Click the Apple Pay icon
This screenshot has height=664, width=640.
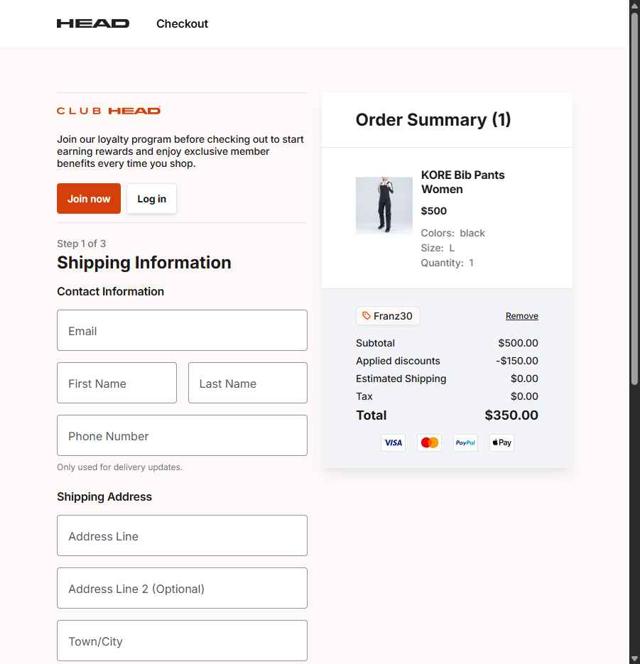(502, 442)
